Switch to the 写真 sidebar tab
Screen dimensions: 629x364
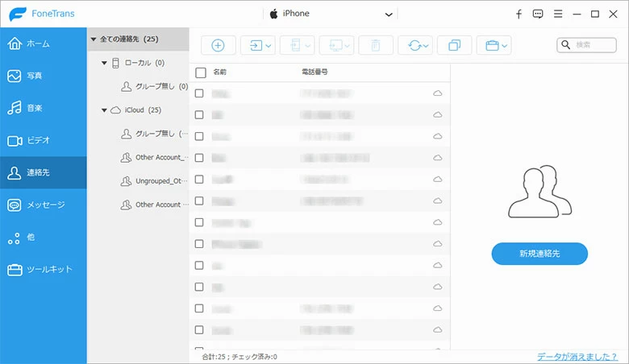(x=44, y=76)
